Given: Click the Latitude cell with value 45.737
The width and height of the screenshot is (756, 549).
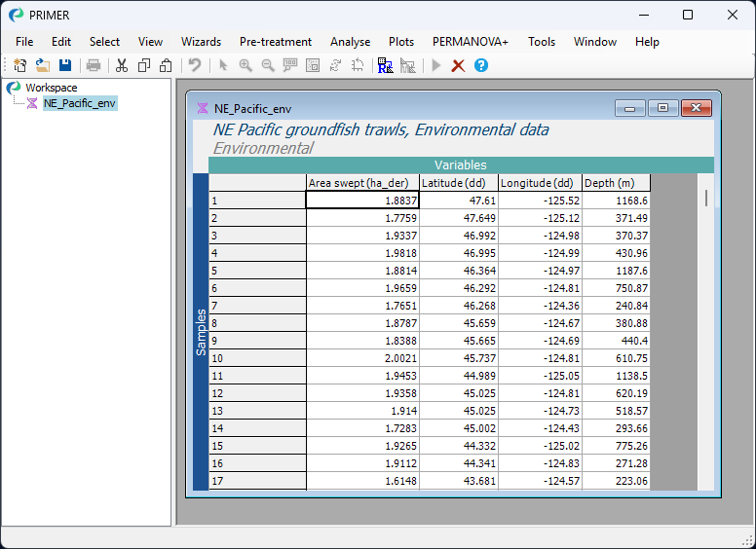Looking at the screenshot, I should tap(458, 358).
